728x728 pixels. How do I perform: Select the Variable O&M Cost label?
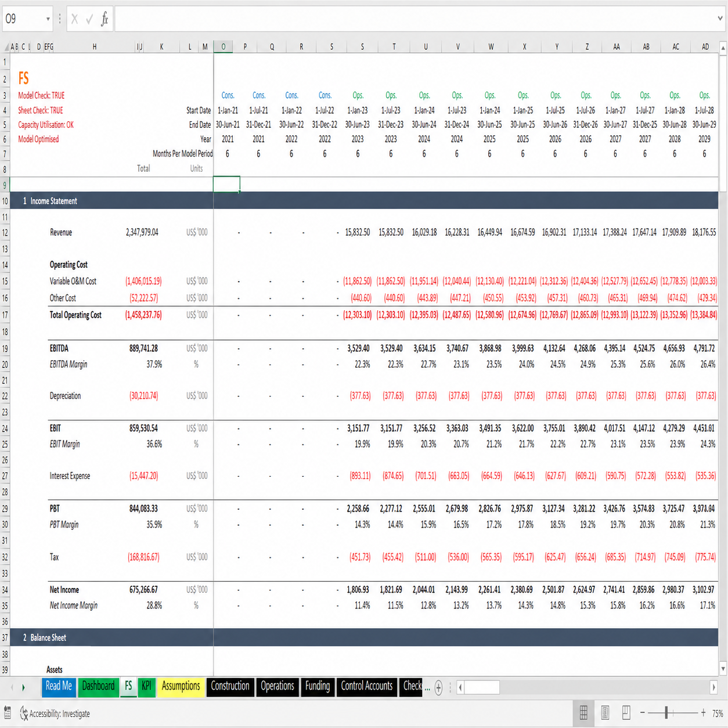tap(73, 282)
